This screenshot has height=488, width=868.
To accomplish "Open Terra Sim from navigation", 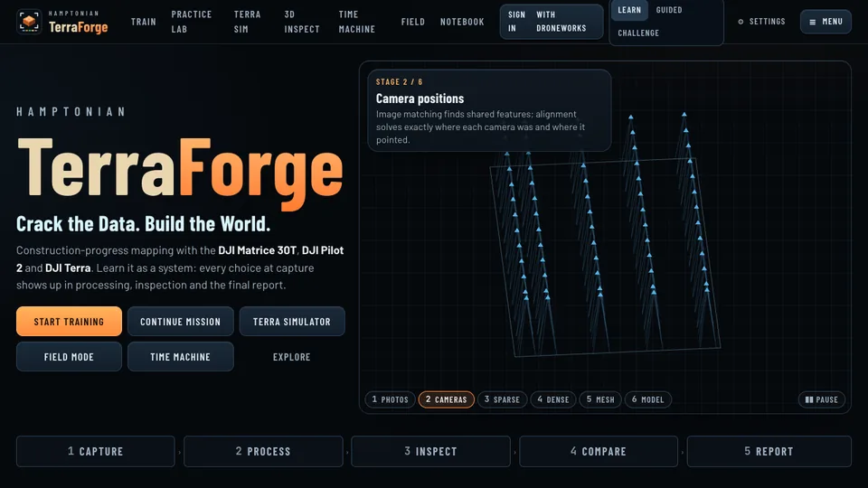I will tap(247, 22).
